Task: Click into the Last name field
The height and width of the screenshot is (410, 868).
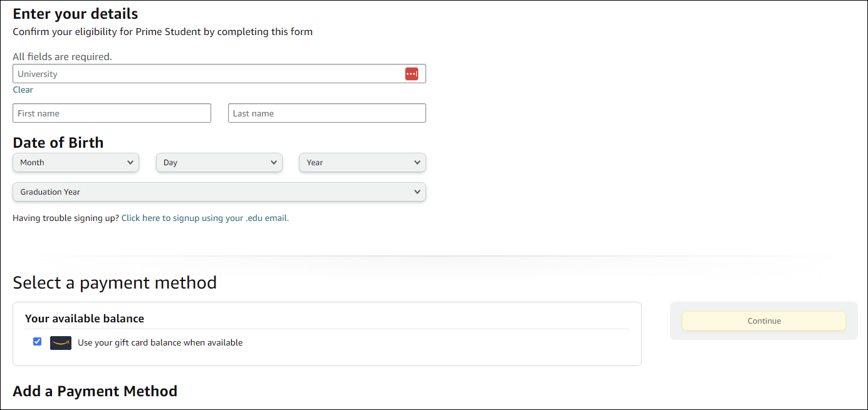Action: coord(327,113)
